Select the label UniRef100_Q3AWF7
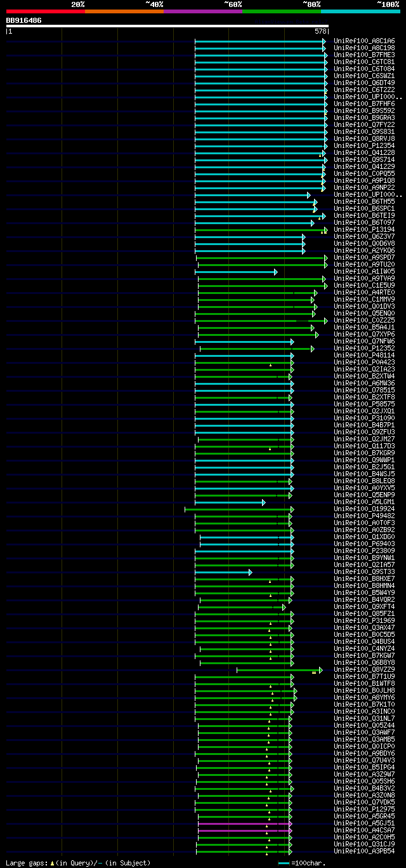The height and width of the screenshot is (868, 406). [x=364, y=732]
